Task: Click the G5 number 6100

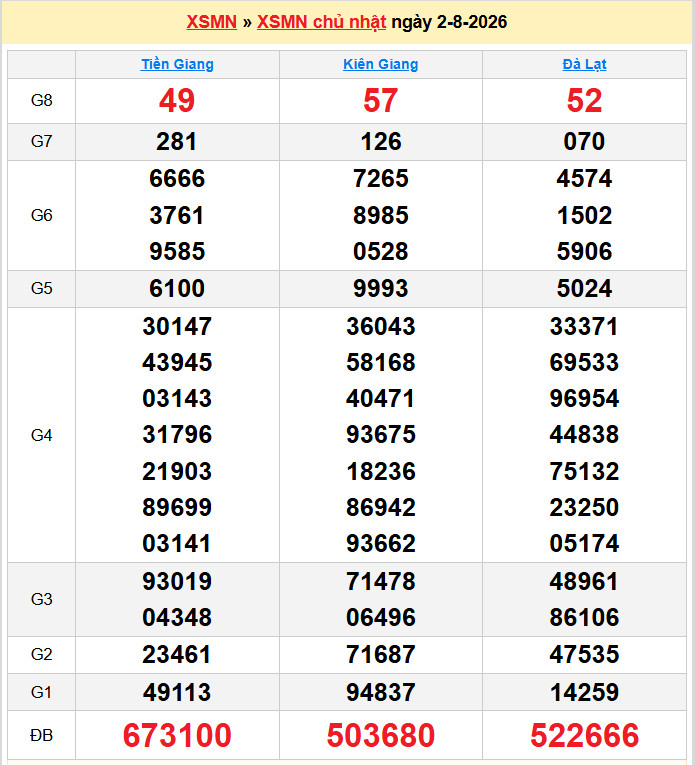Action: (177, 288)
